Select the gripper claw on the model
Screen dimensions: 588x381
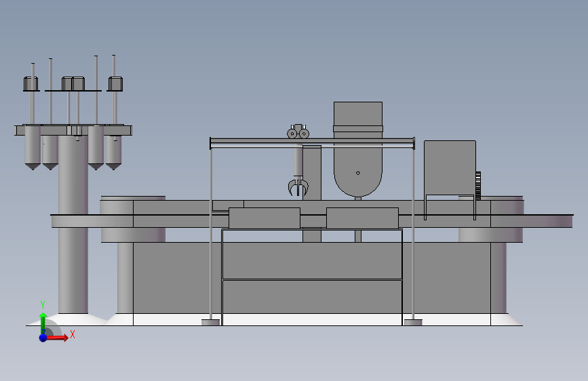tap(298, 187)
